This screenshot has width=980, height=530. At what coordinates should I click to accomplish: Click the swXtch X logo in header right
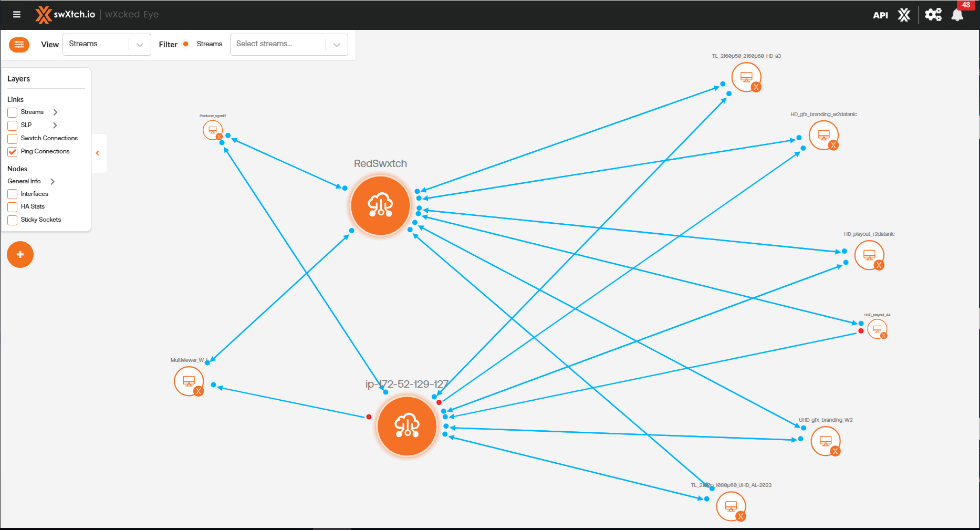click(904, 15)
